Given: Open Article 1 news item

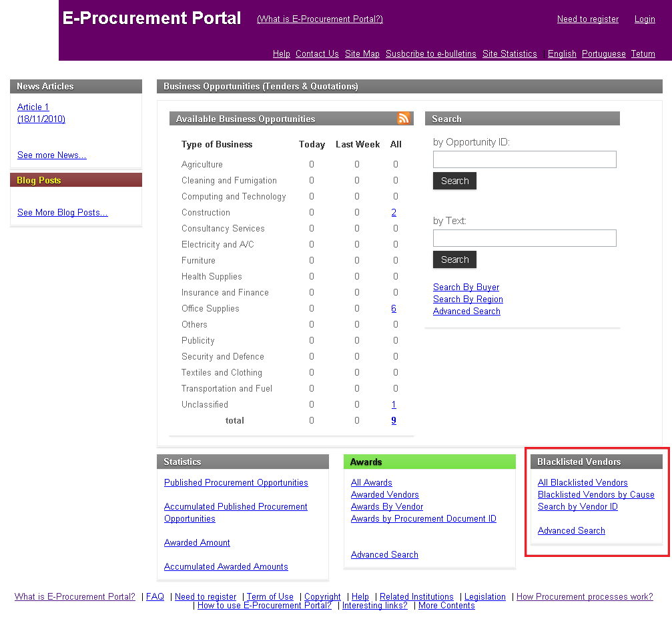Looking at the screenshot, I should click(x=33, y=107).
